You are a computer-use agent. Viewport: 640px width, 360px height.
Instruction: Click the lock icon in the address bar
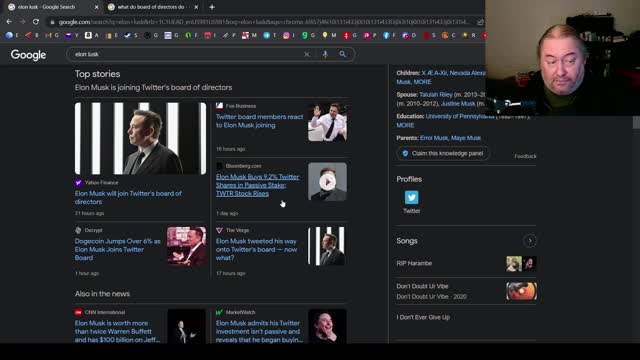coord(52,22)
